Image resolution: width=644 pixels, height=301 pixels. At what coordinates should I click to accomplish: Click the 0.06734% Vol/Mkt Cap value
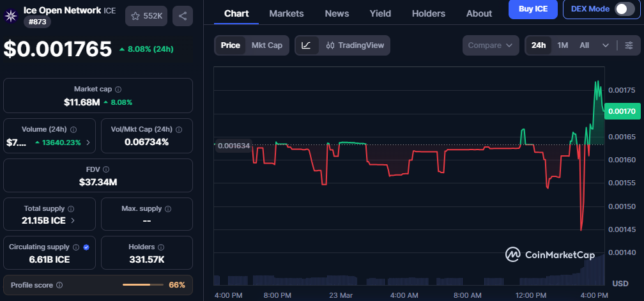coord(147,142)
